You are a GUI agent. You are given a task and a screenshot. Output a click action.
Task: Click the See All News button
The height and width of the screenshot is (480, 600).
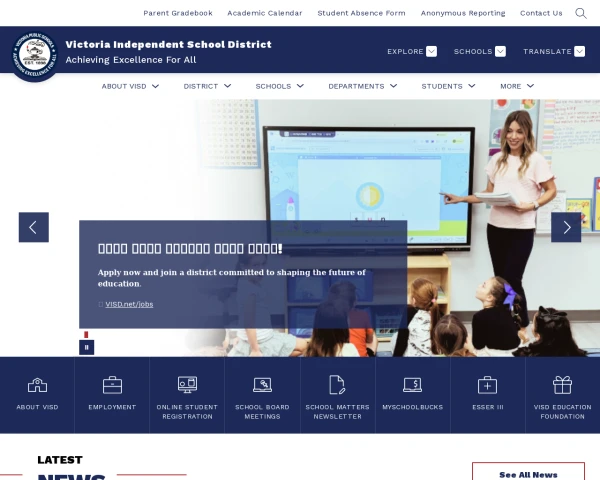coord(528,474)
